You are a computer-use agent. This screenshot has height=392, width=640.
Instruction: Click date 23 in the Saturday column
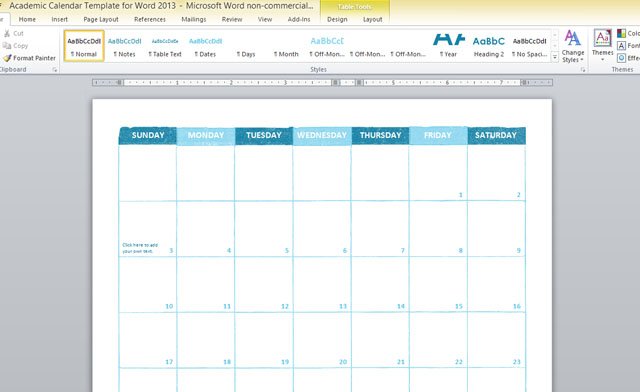tap(517, 362)
